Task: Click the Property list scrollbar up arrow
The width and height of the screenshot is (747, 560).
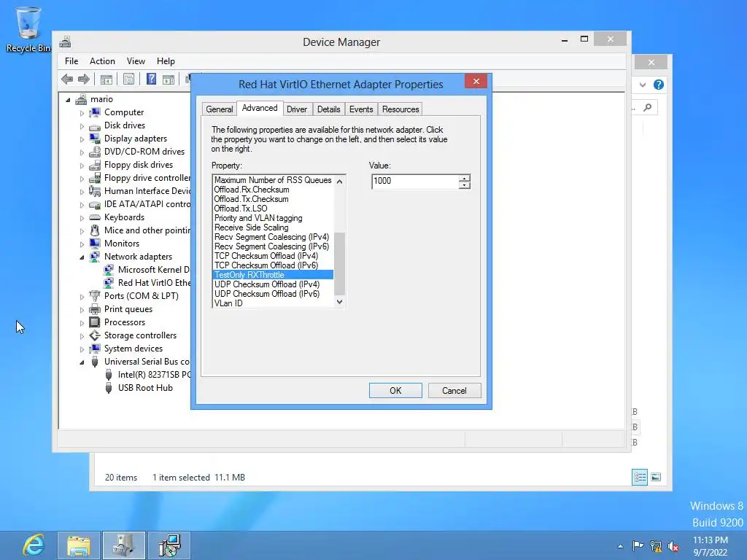Action: 340,181
